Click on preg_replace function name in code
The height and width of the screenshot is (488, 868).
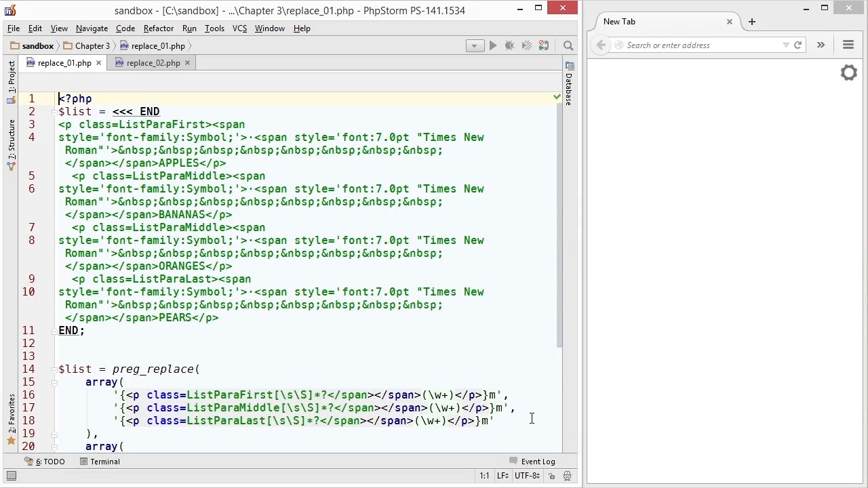coord(153,369)
